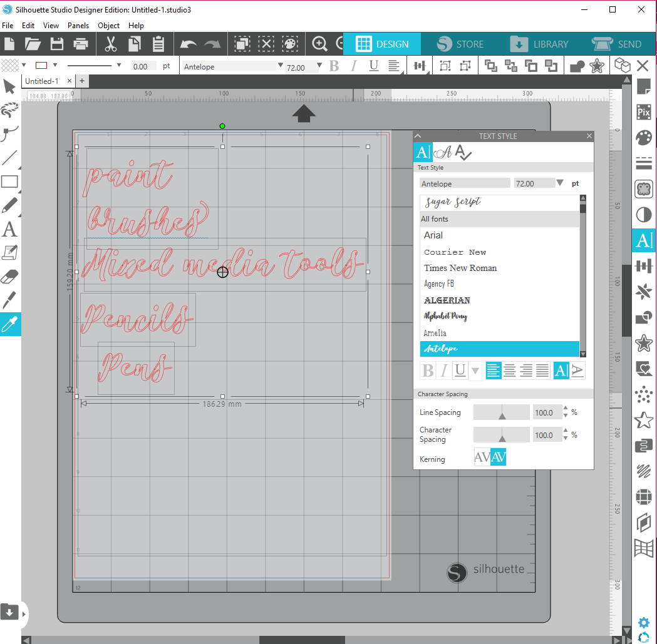Open the 72.00 font size dropdown

(x=319, y=66)
